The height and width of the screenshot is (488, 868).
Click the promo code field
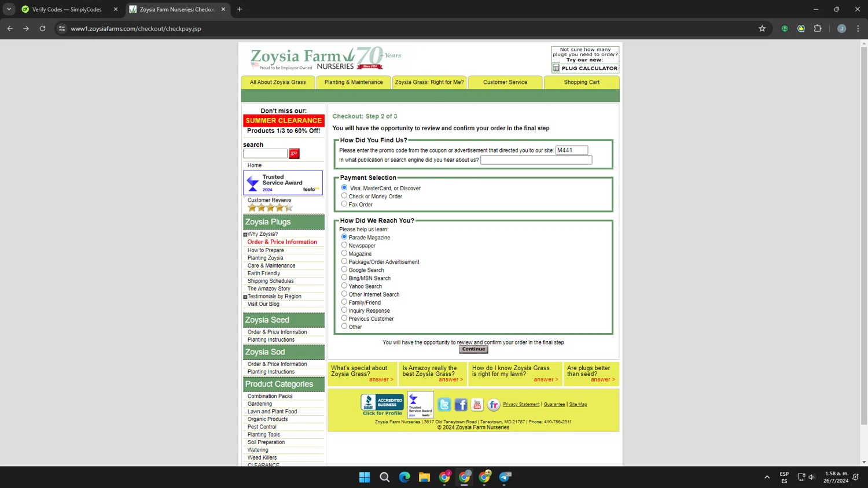coord(572,150)
